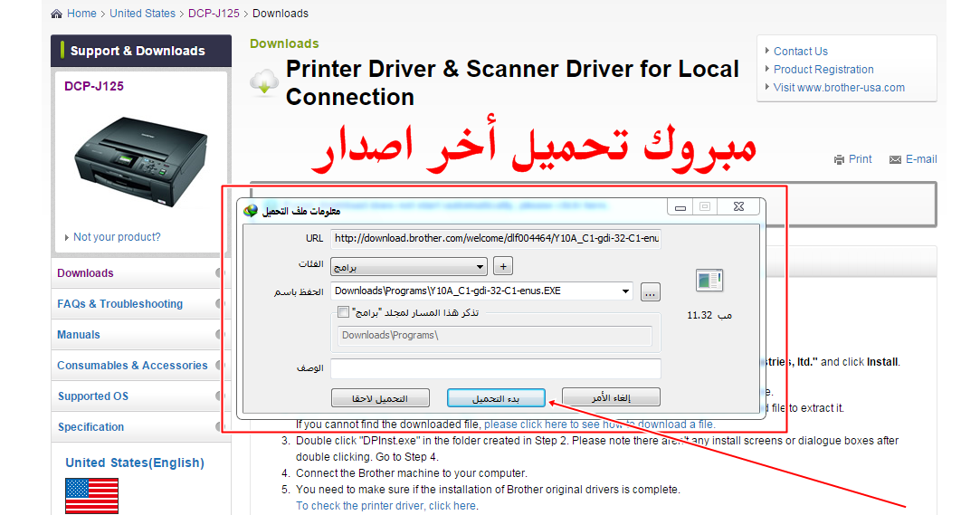Click the 'Not your product?' link
This screenshot has width=980, height=515.
(x=117, y=237)
